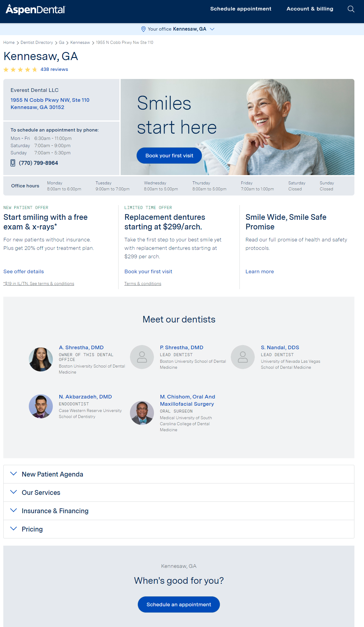Expand the Pricing section
Image resolution: width=364 pixels, height=627 pixels.
point(179,529)
